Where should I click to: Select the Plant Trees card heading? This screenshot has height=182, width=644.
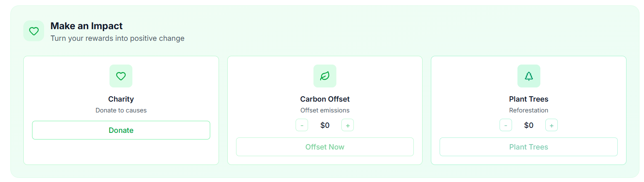coord(529,99)
